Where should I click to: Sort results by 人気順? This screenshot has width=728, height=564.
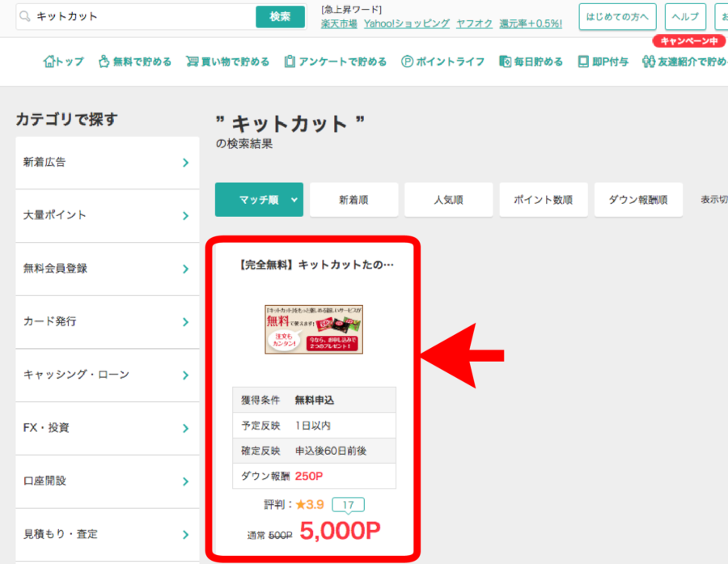(448, 200)
